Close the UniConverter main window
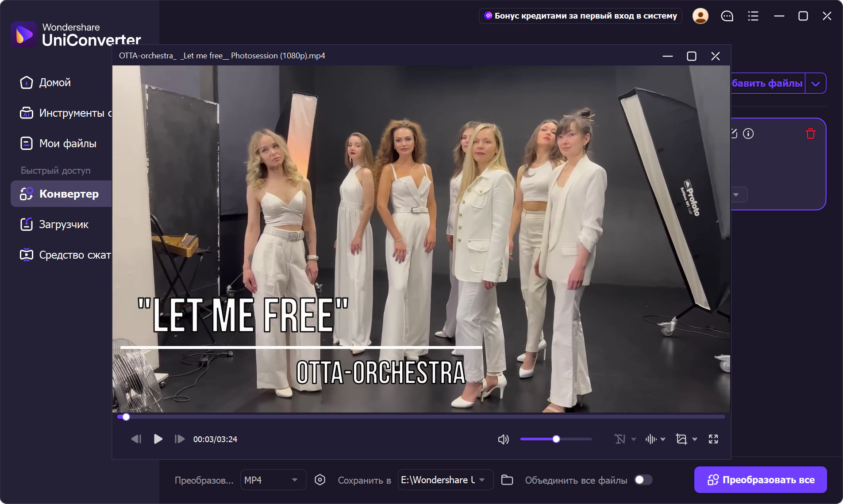This screenshot has height=504, width=843. coord(827,16)
